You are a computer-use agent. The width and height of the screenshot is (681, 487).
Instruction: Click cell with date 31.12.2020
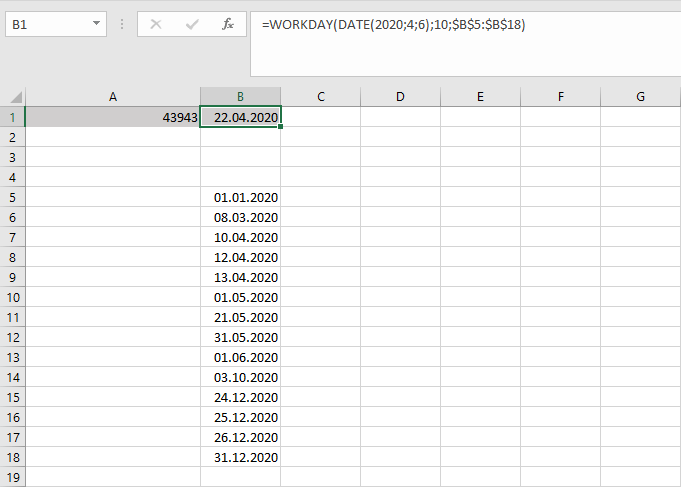(x=240, y=457)
